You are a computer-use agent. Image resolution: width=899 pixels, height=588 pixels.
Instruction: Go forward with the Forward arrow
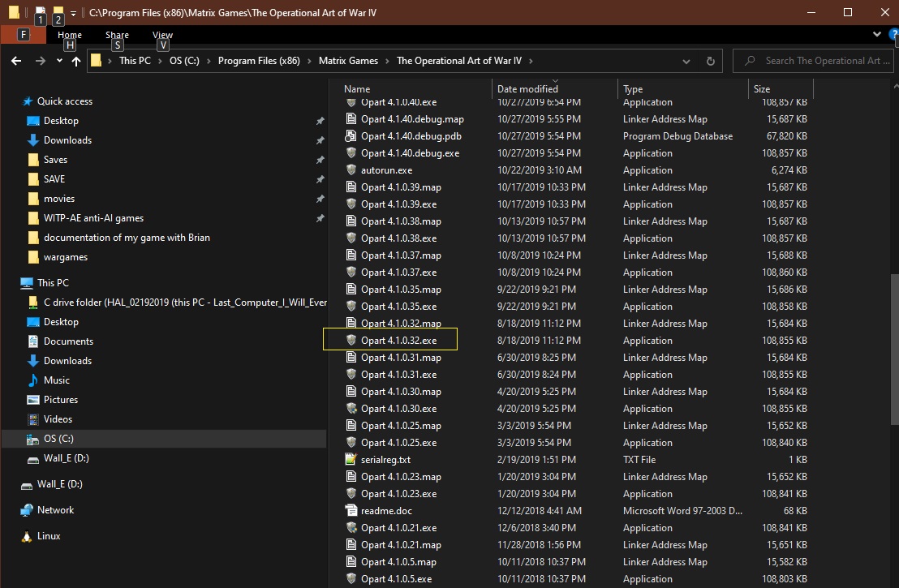click(40, 61)
